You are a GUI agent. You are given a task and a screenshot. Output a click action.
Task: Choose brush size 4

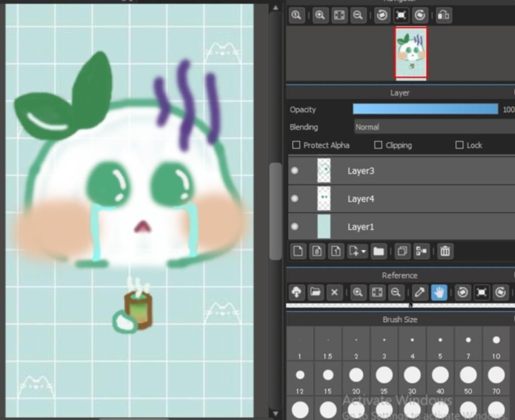point(412,345)
